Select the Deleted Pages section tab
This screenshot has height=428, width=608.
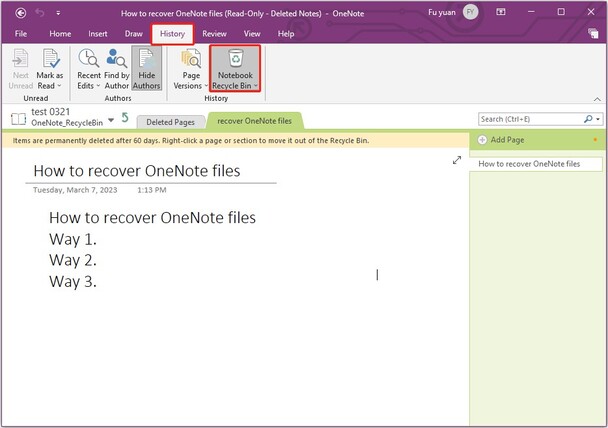[x=172, y=121]
